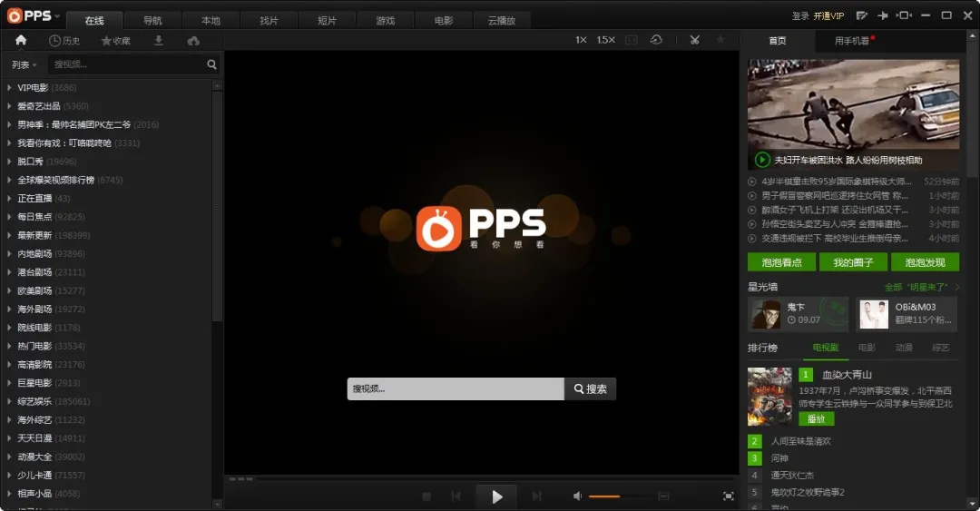Click the cloud refresh icon

pyautogui.click(x=656, y=40)
